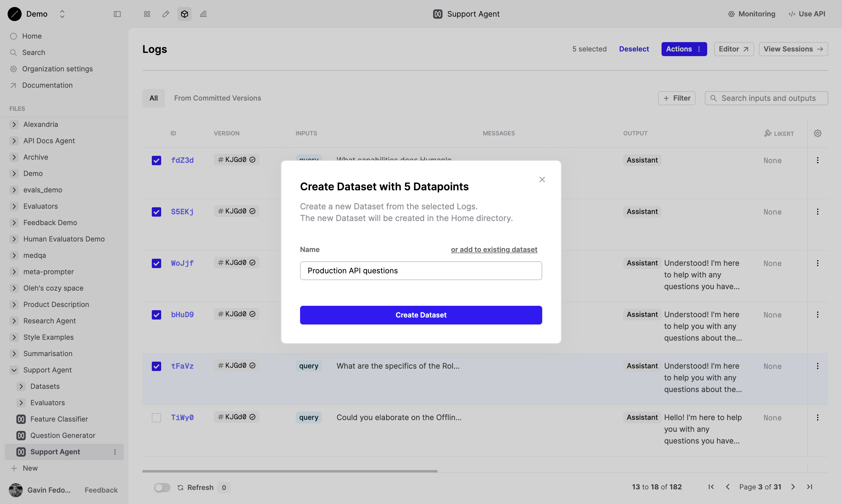This screenshot has width=842, height=504.
Task: Open the dashboard grid view icon
Action: [147, 14]
